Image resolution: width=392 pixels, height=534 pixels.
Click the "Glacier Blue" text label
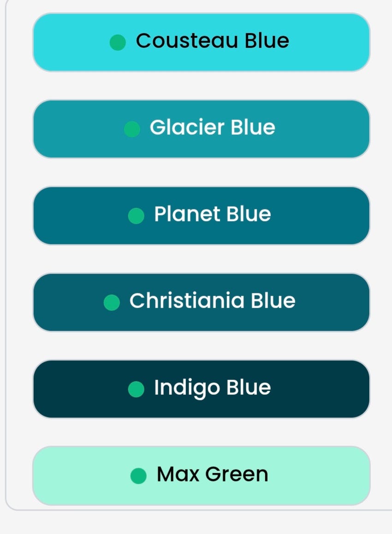tap(212, 128)
